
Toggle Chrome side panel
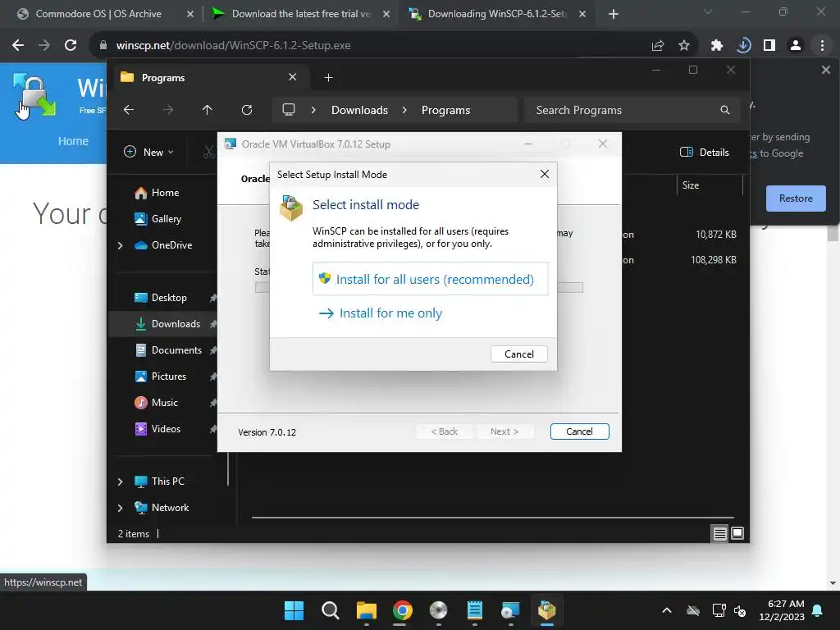click(x=769, y=46)
